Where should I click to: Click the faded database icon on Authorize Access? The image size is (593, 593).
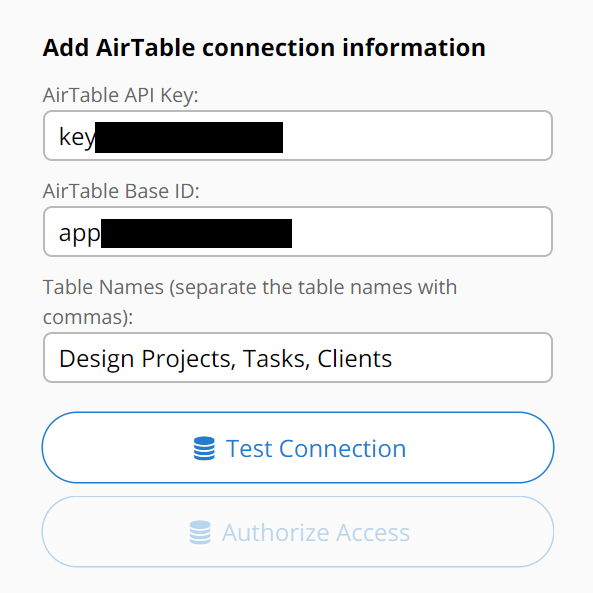200,532
